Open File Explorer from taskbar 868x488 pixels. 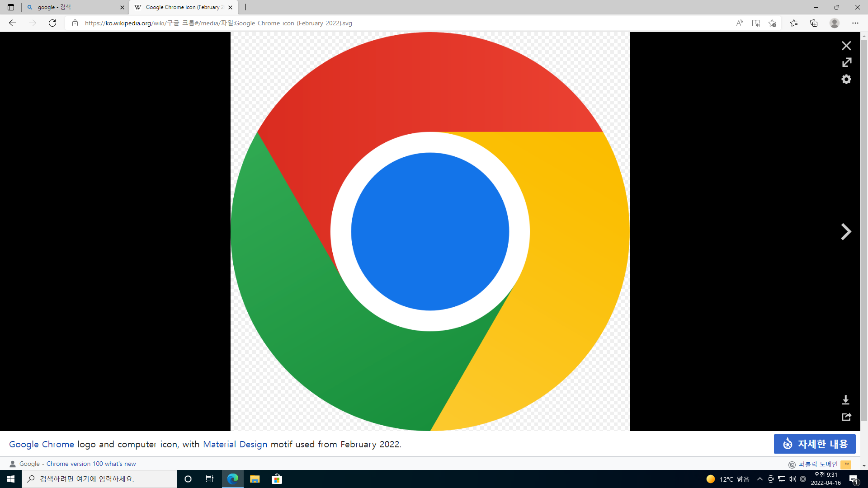pos(255,479)
